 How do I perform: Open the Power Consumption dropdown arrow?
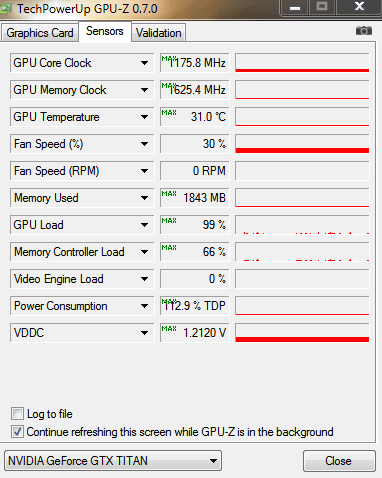click(x=144, y=306)
